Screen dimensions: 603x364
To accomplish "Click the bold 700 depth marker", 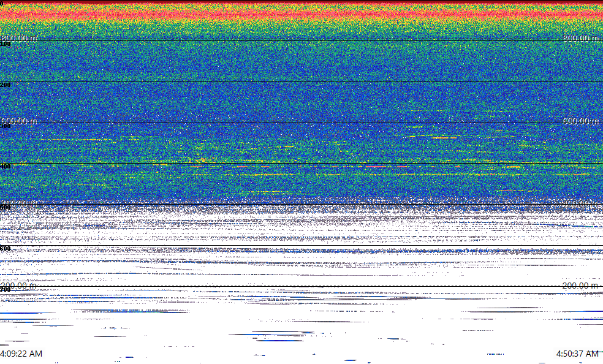I will 6,289.
